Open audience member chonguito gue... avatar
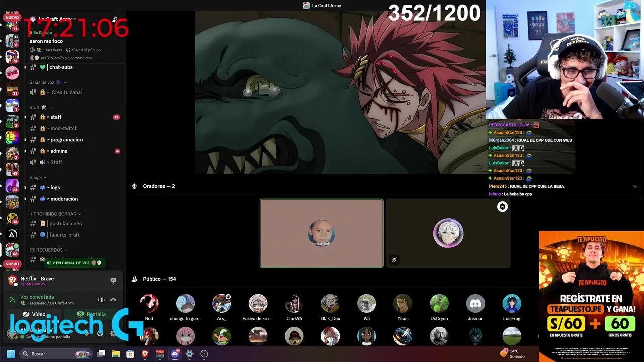The image size is (644, 362). click(185, 304)
